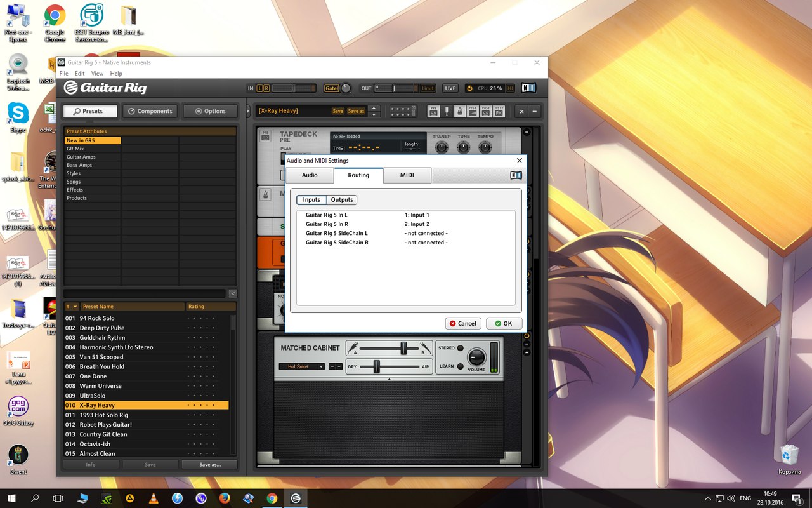
Task: Toggle HI quality mode button
Action: point(510,88)
